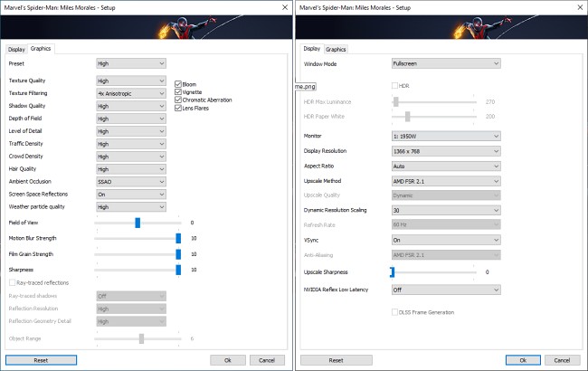
Task: Click the Upscale Sharpness slider handle
Action: click(393, 272)
